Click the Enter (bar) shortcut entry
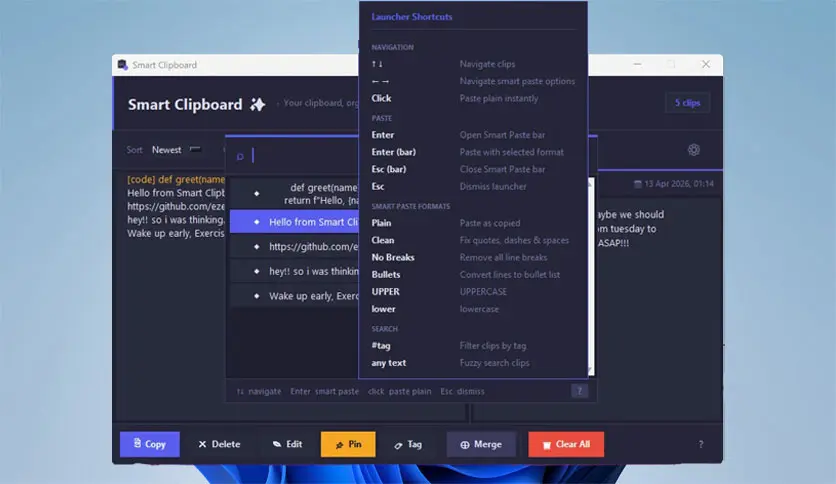The image size is (836, 484). [x=393, y=152]
